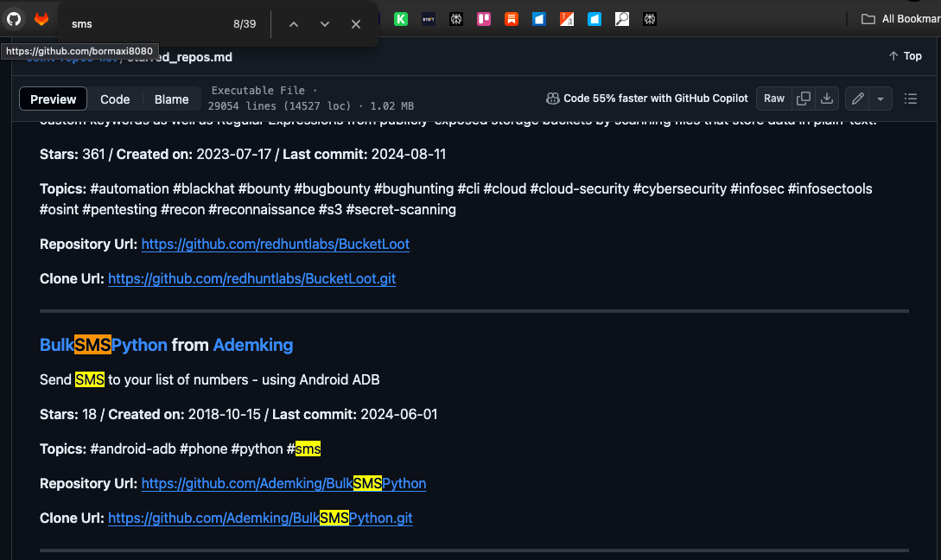Switch to Blame tab
Image resolution: width=941 pixels, height=560 pixels.
tap(172, 99)
